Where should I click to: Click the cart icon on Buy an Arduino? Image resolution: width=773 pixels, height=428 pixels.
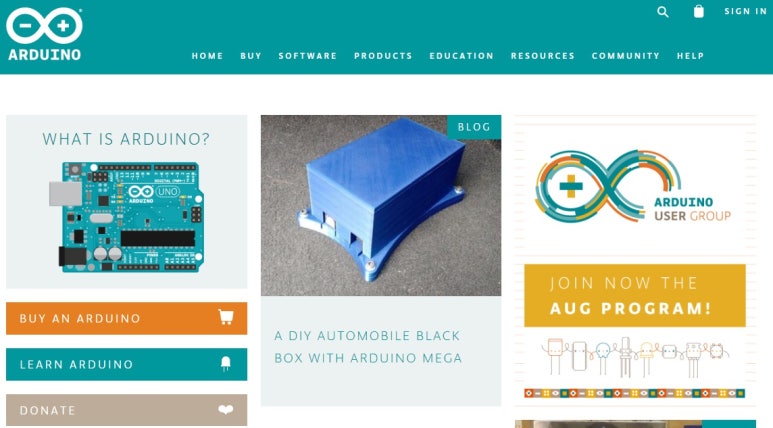226,317
